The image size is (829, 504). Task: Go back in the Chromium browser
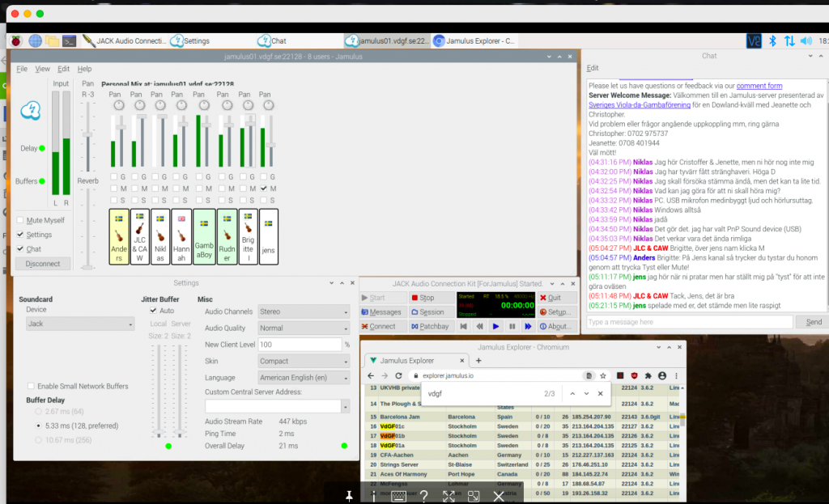pos(371,375)
